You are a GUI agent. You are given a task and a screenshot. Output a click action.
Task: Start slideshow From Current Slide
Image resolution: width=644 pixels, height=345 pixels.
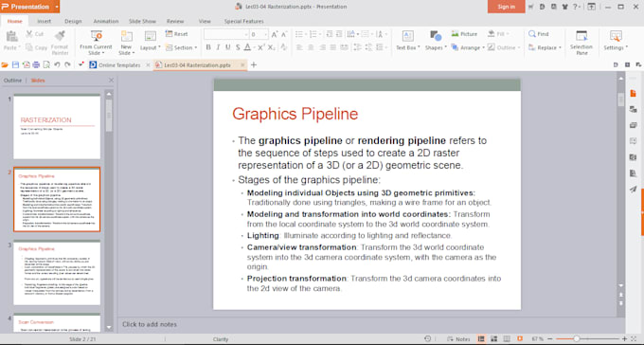pos(96,43)
